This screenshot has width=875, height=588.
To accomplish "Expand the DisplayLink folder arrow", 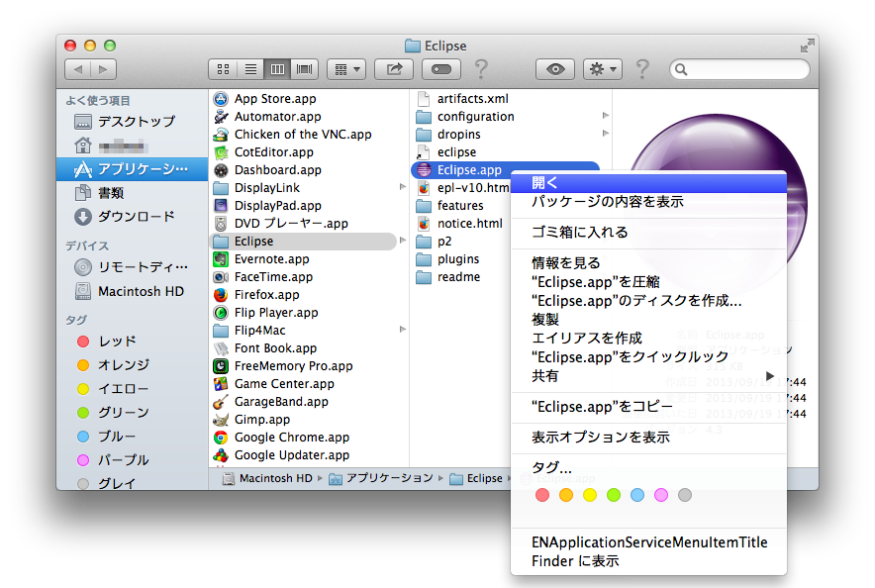I will (402, 187).
